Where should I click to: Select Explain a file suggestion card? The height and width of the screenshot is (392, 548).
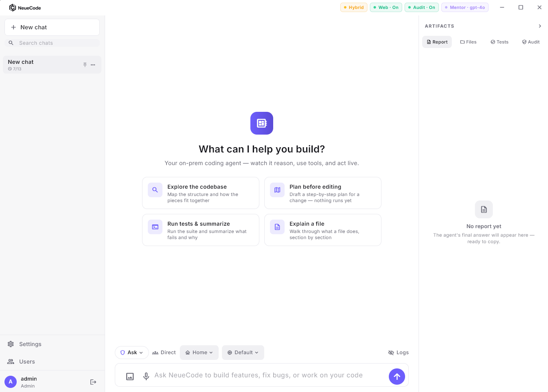click(323, 230)
